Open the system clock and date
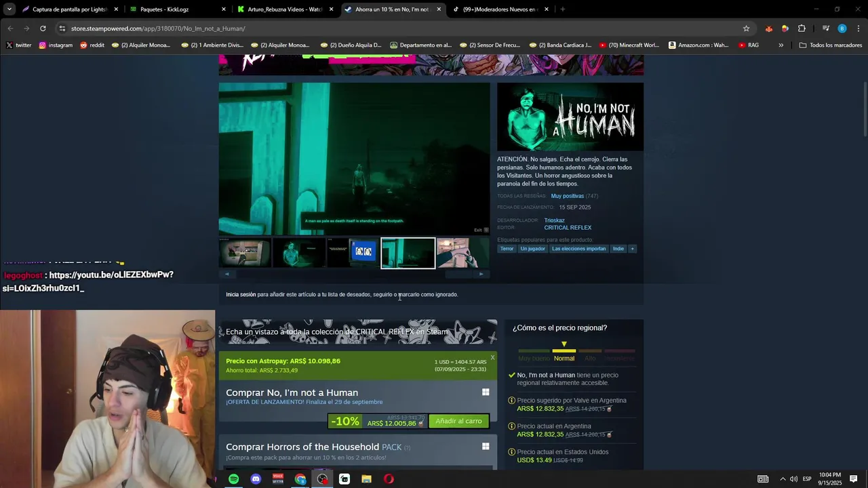 point(830,479)
